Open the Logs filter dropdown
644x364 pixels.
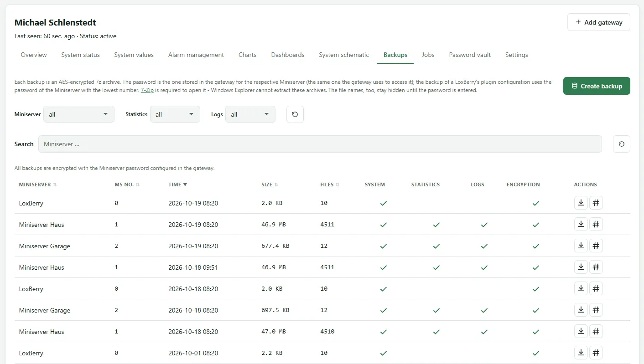(250, 114)
